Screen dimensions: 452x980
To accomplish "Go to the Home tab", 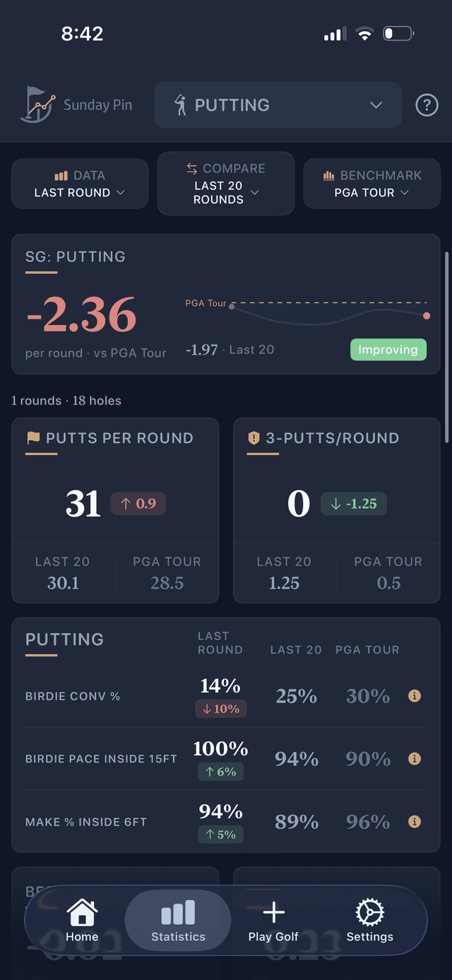I will (x=82, y=921).
